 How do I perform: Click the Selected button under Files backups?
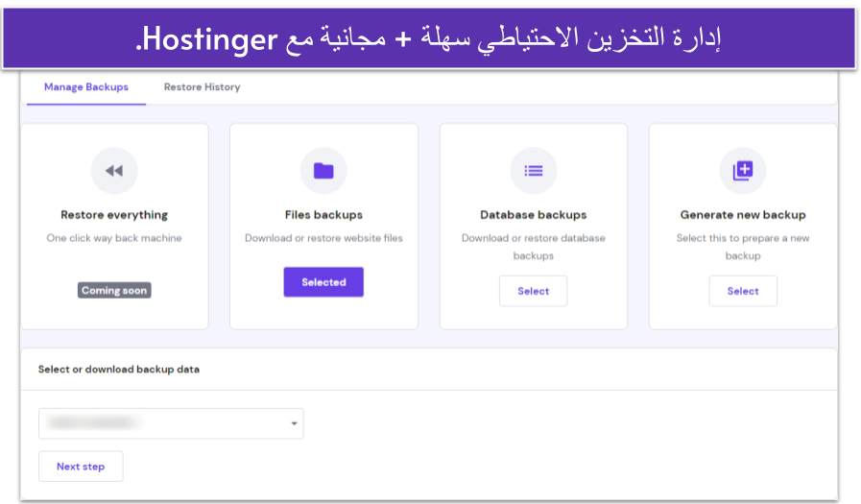click(323, 282)
